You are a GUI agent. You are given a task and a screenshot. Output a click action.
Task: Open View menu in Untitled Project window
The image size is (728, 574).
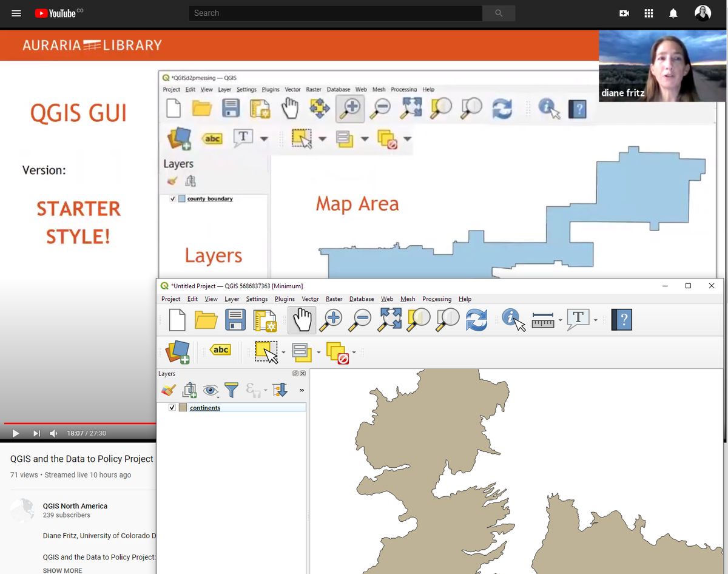pyautogui.click(x=211, y=299)
